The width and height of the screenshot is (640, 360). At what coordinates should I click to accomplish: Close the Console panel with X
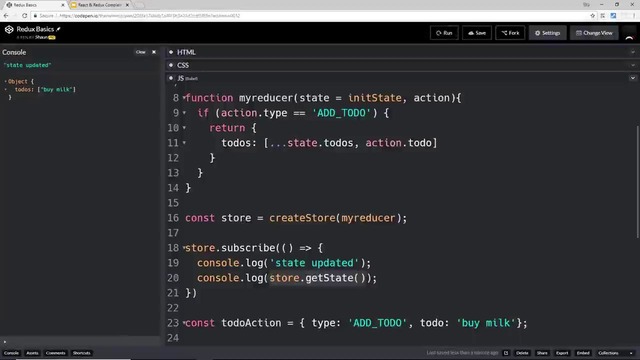pos(154,52)
